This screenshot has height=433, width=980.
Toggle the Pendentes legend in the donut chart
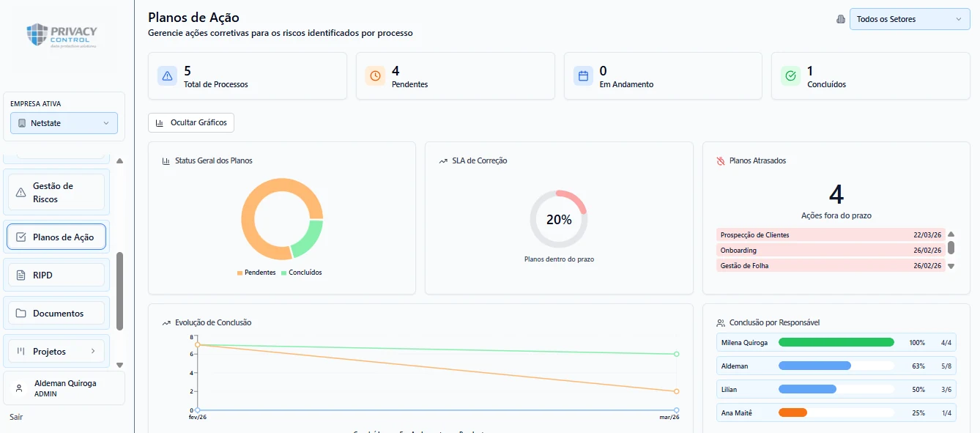click(x=256, y=273)
